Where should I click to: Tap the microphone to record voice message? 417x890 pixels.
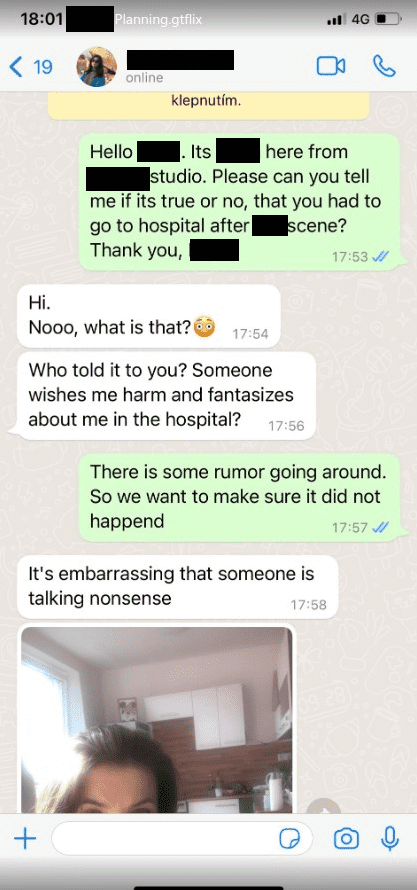(390, 838)
